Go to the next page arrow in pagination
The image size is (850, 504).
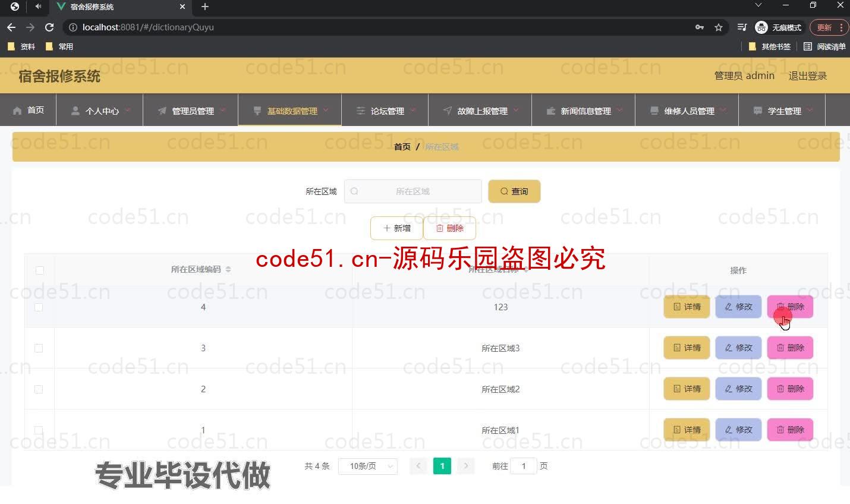click(x=466, y=466)
